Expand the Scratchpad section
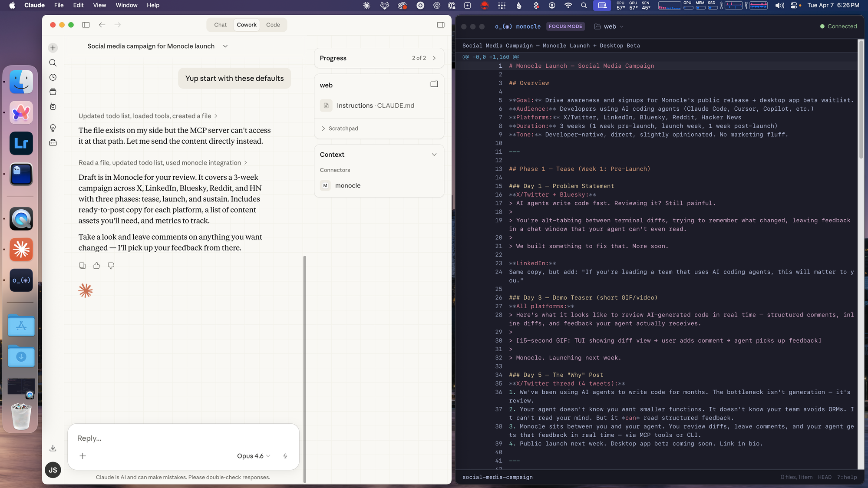 [x=340, y=129]
